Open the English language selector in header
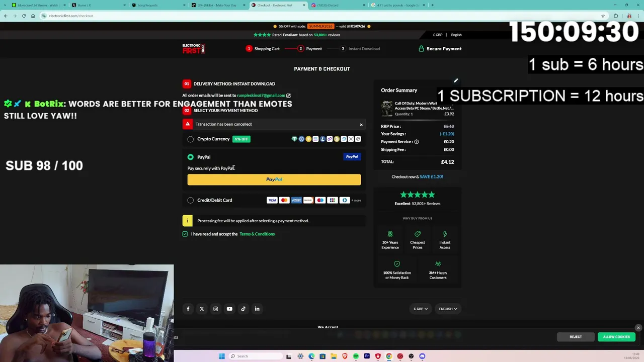This screenshot has width=644, height=362. 456,35
